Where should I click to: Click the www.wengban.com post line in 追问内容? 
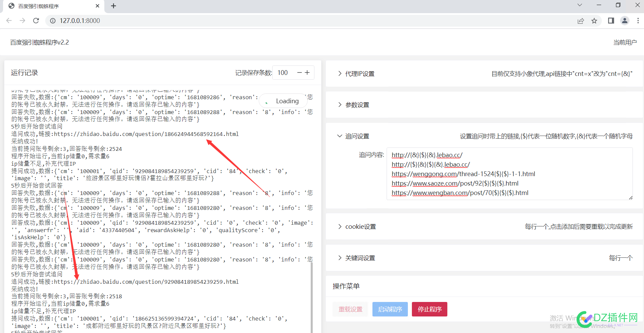point(460,193)
